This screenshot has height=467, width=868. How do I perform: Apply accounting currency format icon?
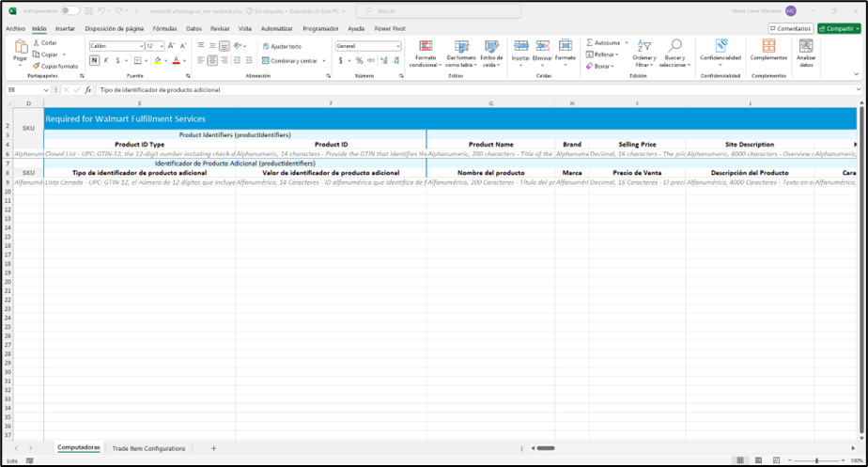[x=340, y=60]
